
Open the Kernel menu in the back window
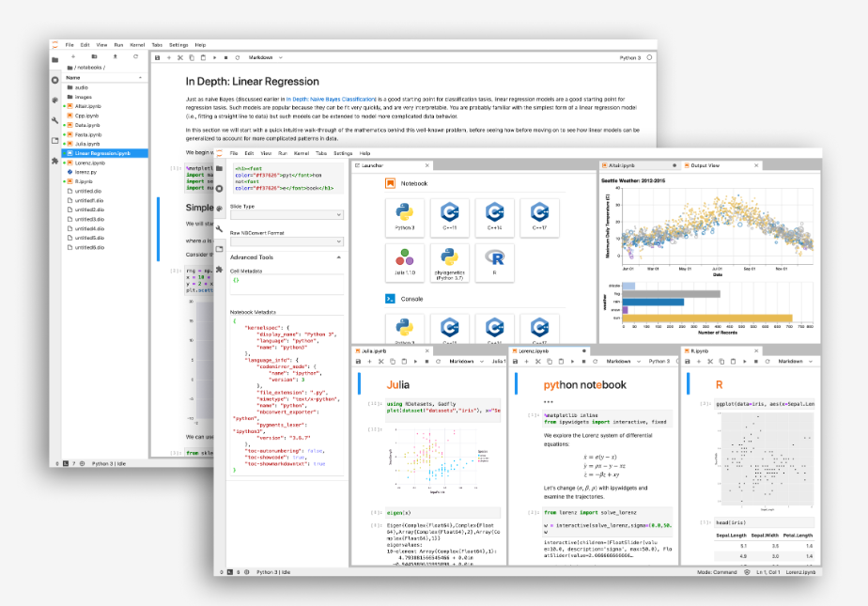[x=137, y=45]
